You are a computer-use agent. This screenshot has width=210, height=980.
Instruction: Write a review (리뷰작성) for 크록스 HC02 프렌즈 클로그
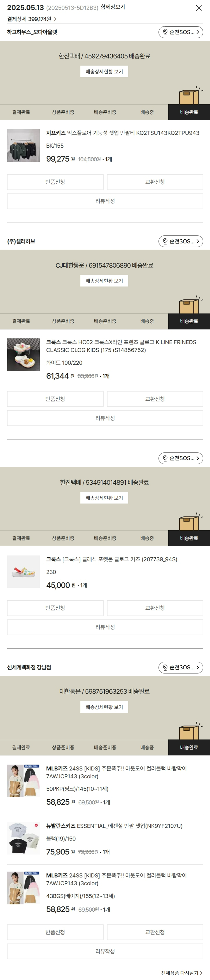coord(105,418)
